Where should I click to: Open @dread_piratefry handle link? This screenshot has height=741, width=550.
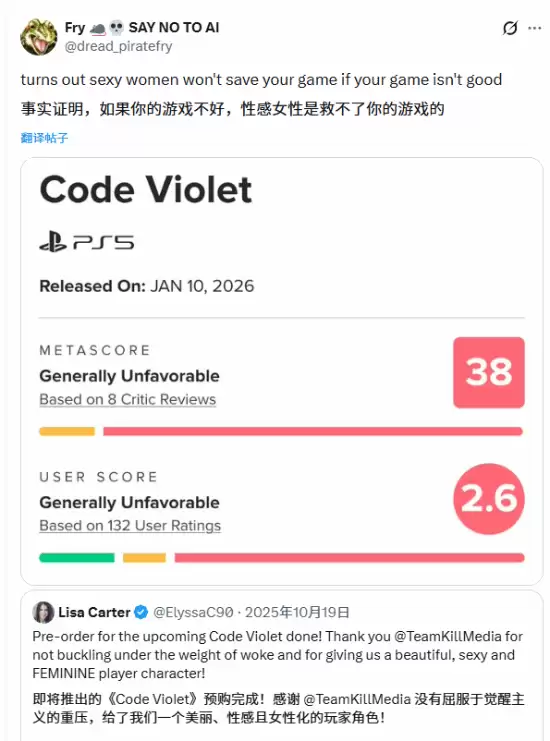[118, 46]
